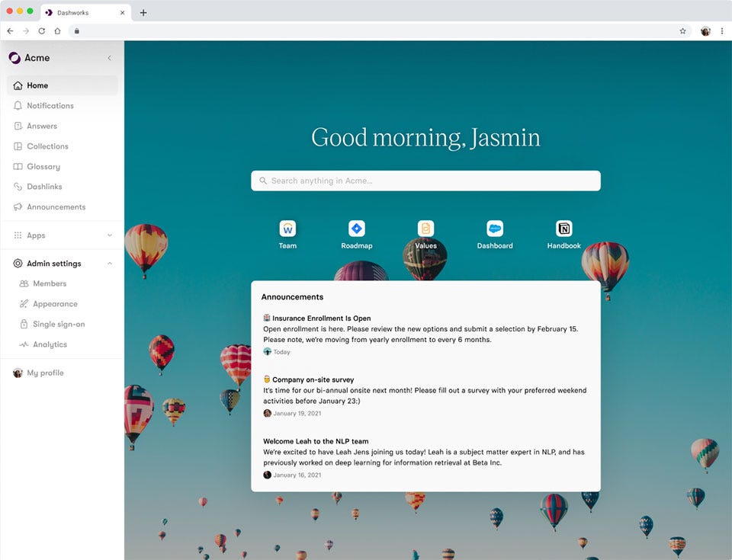
Task: Click the Notifications bell icon
Action: (18, 105)
